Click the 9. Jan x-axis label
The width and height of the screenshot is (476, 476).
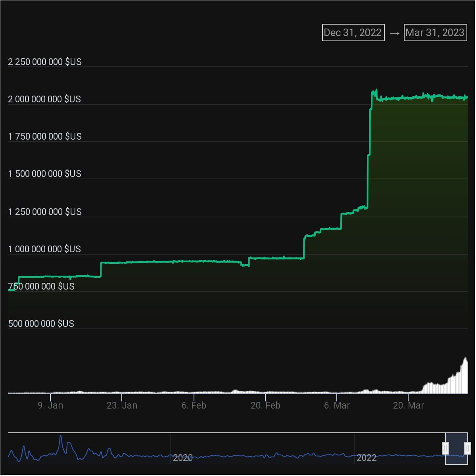click(50, 405)
